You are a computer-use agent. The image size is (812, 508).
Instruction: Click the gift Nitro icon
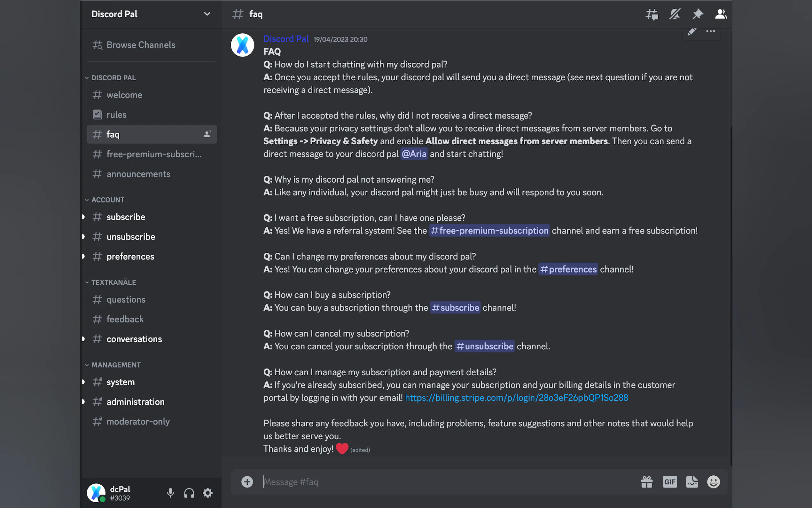646,482
